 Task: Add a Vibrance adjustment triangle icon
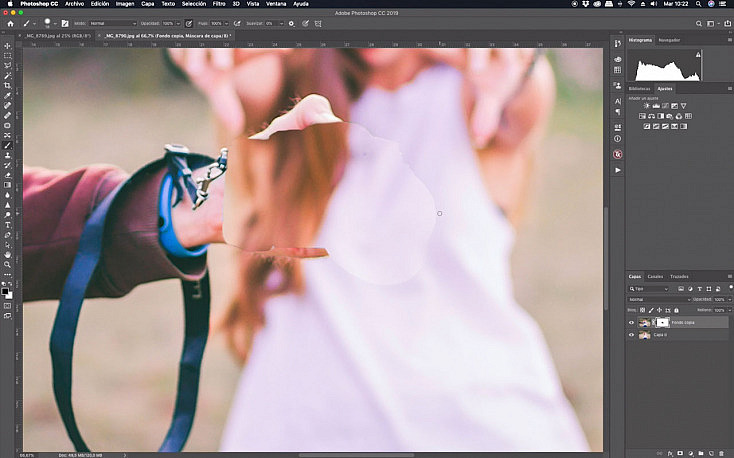tap(683, 106)
